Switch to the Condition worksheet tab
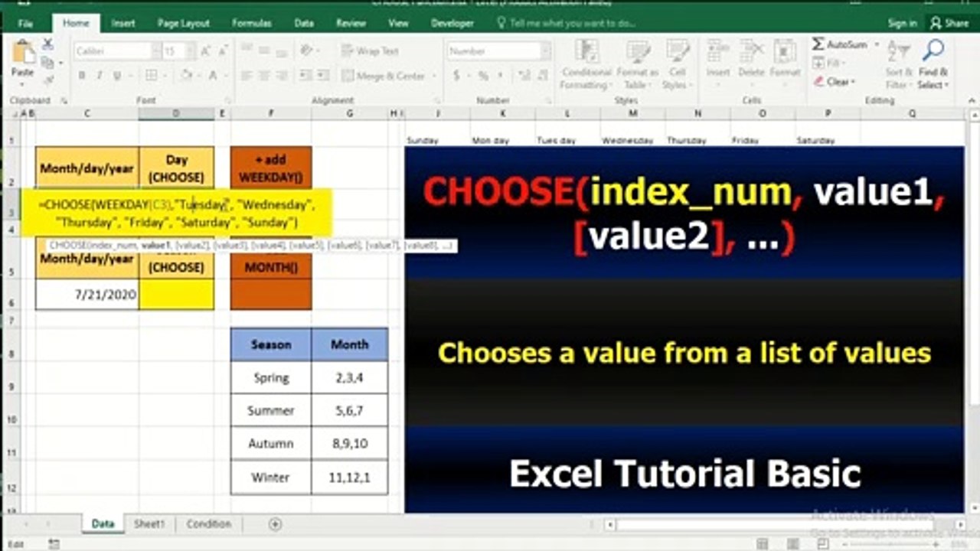 [208, 524]
